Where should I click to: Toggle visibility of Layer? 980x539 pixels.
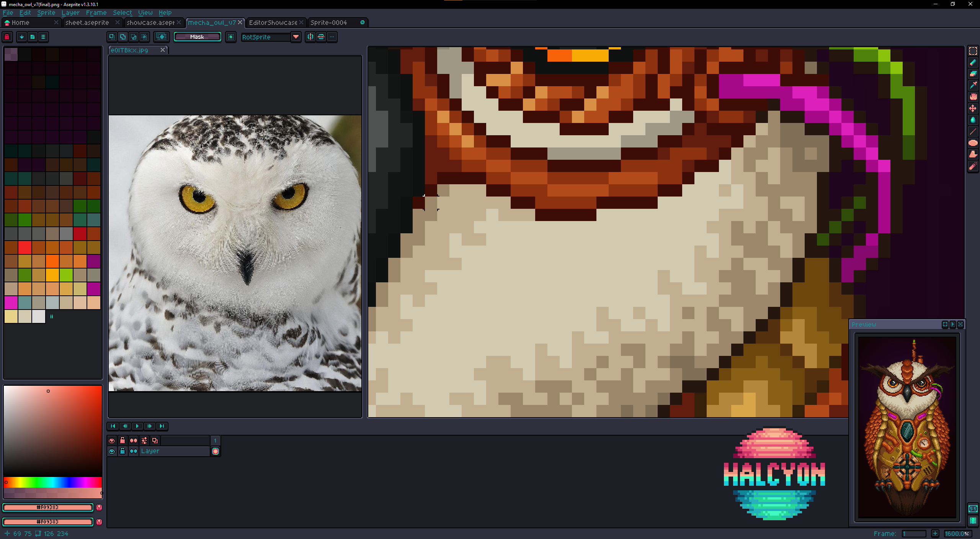112,451
